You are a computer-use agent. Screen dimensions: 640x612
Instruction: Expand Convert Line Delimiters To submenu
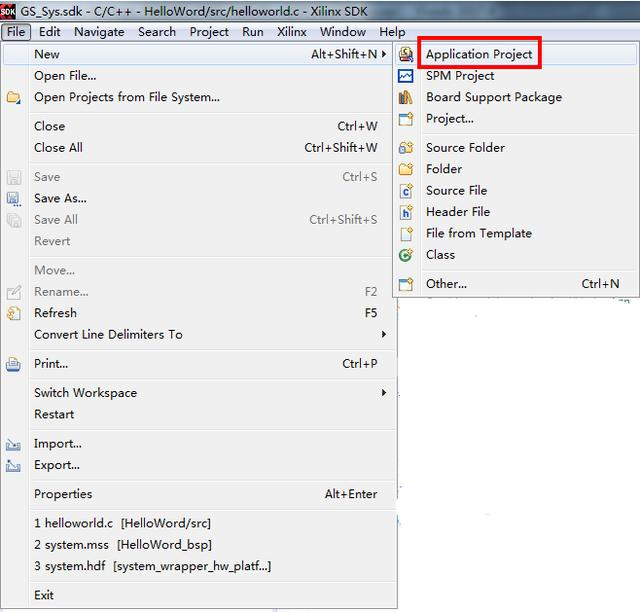pyautogui.click(x=384, y=334)
